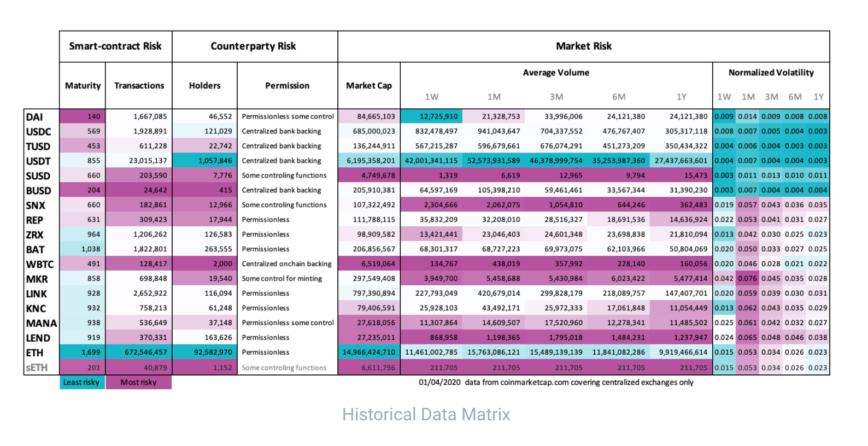Click the Average Volume header
The width and height of the screenshot is (868, 446).
point(556,73)
